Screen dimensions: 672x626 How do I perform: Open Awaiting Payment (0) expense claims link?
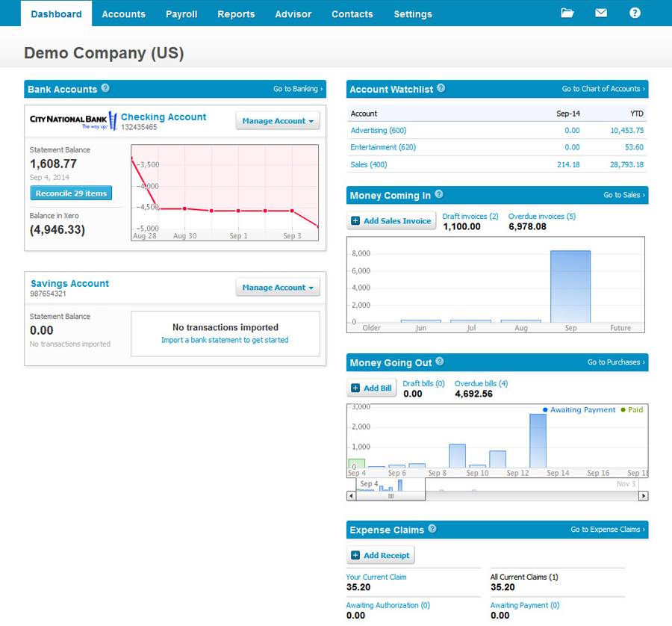(x=525, y=605)
